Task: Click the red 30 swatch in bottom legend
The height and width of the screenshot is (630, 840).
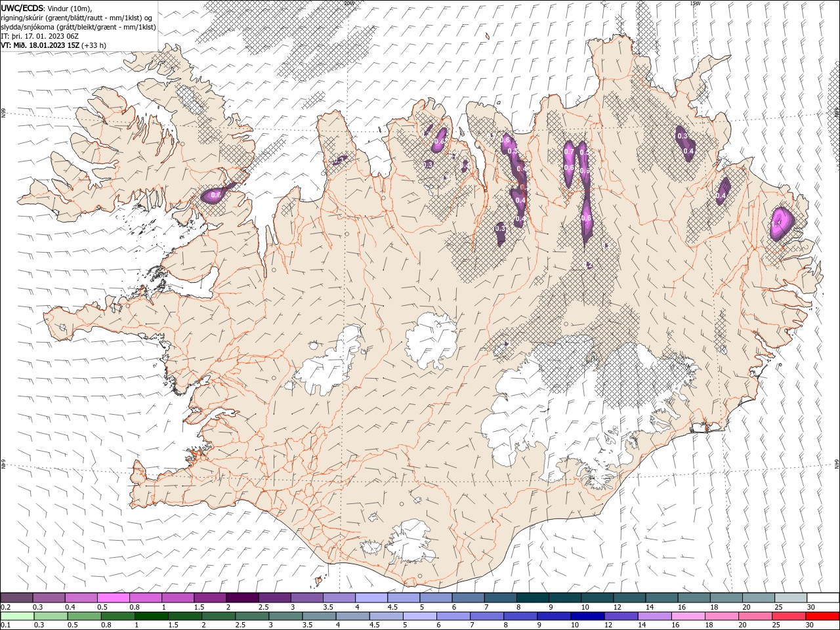Action: click(x=822, y=616)
